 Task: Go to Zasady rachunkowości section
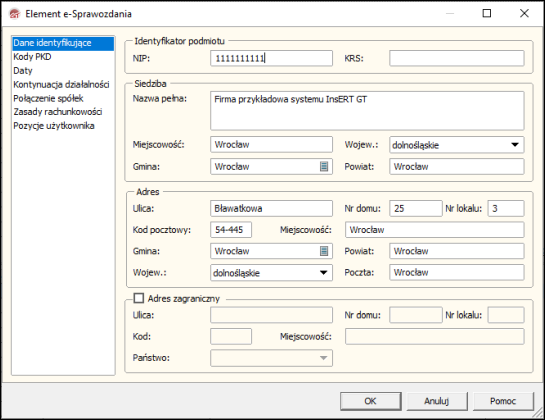[58, 112]
